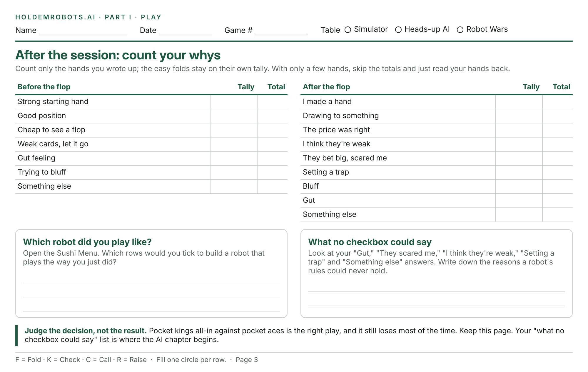Click the 'Page 3' footer text
Screen dimensions: 588x372
pos(247,360)
